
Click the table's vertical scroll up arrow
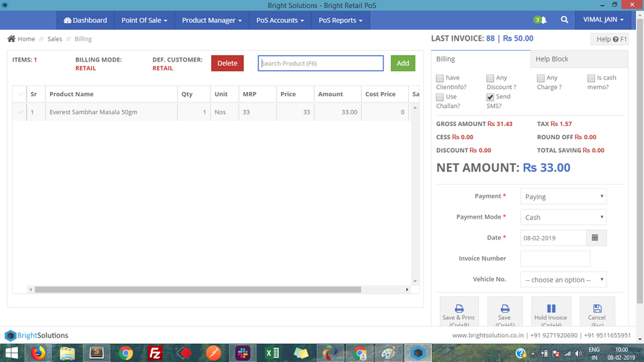pos(415,108)
